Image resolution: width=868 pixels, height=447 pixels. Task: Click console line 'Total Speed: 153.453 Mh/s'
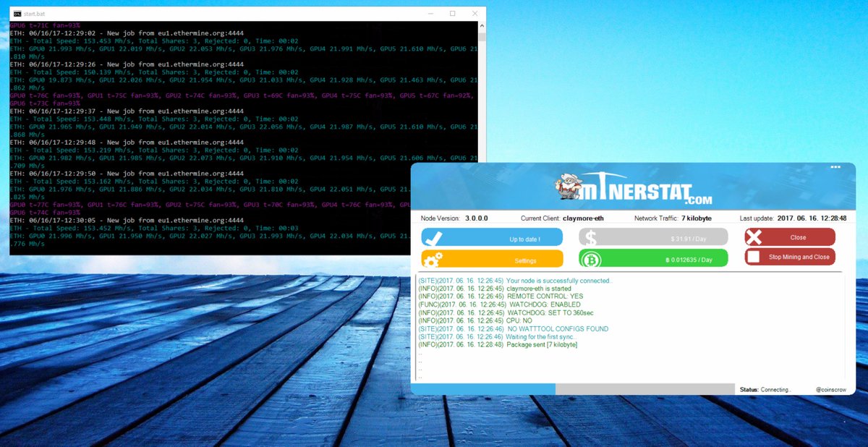pyautogui.click(x=154, y=41)
